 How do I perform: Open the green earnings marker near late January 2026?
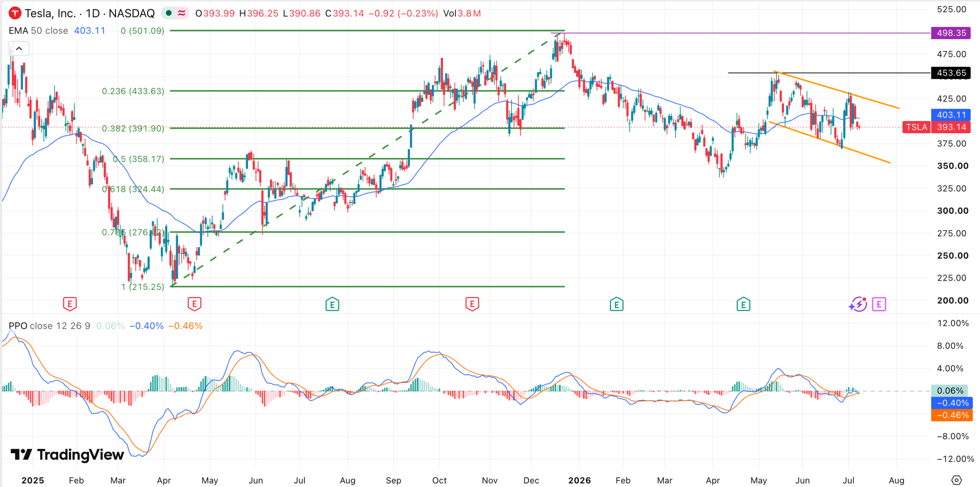(616, 304)
